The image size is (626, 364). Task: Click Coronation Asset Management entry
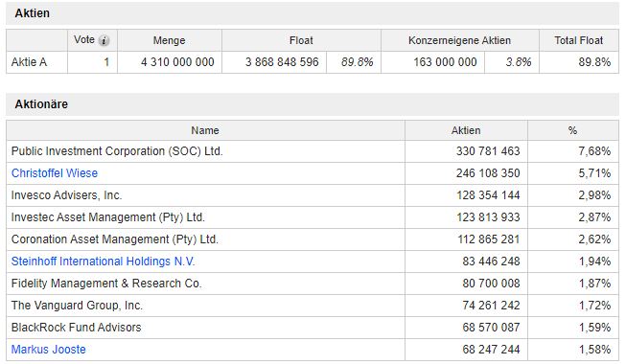click(115, 239)
